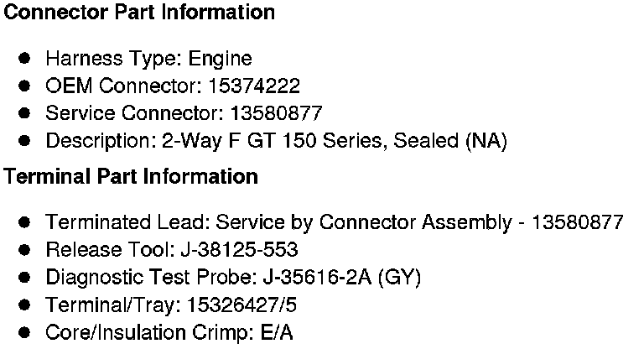Image resolution: width=644 pixels, height=349 pixels.
Task: Click the bullet beside Terminated Lead
Action: (25, 222)
